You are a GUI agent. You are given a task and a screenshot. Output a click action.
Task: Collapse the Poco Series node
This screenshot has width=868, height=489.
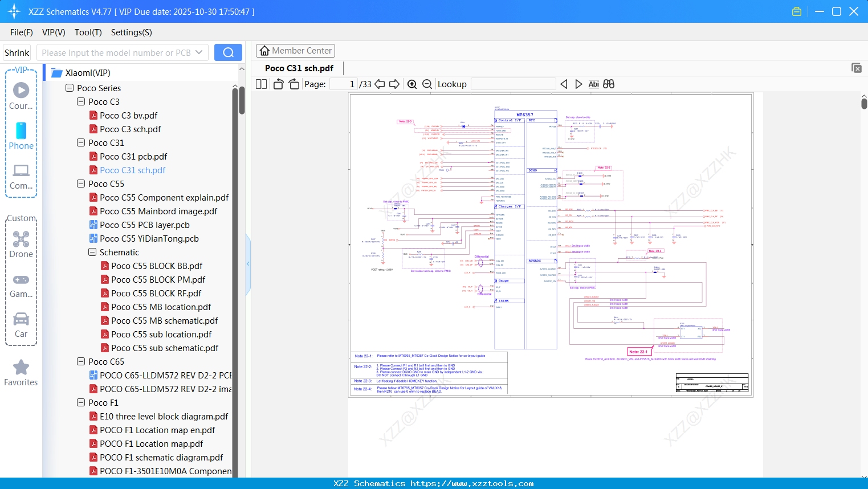coord(70,88)
